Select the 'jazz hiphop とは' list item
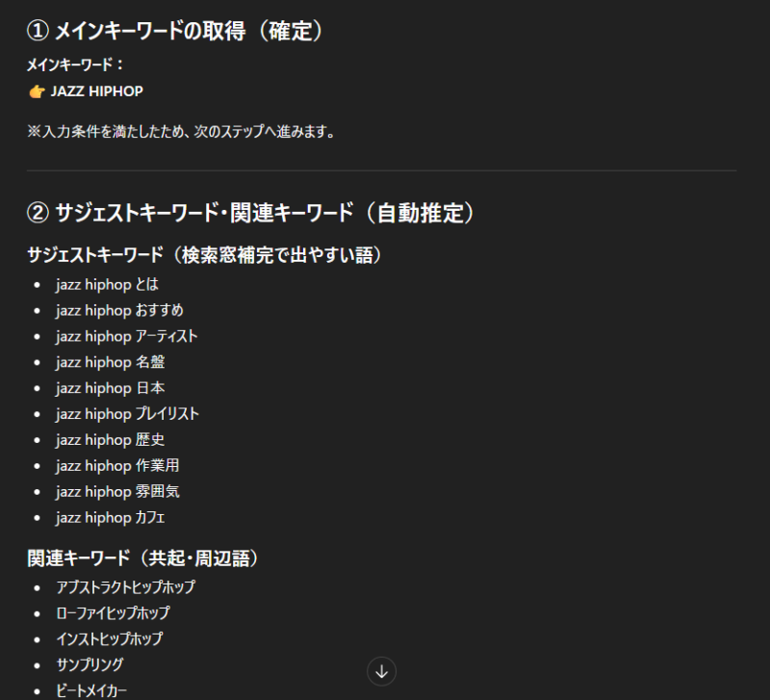Image resolution: width=770 pixels, height=700 pixels. tap(107, 284)
